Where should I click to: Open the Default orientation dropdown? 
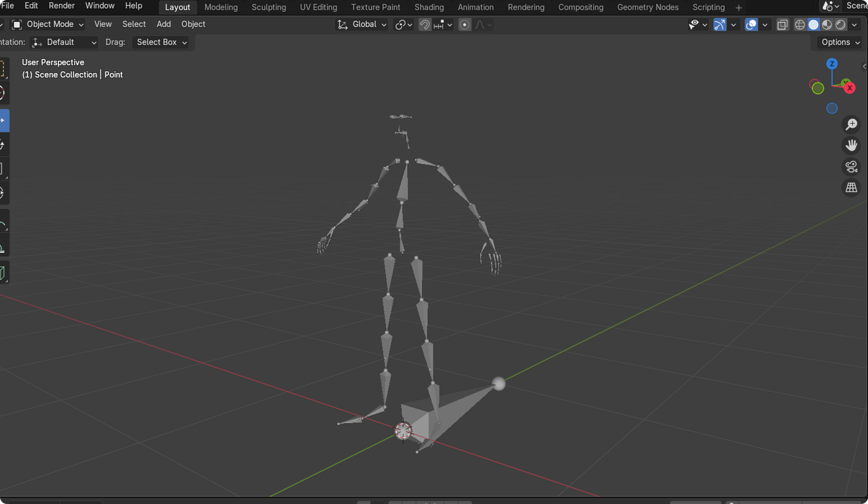(64, 42)
